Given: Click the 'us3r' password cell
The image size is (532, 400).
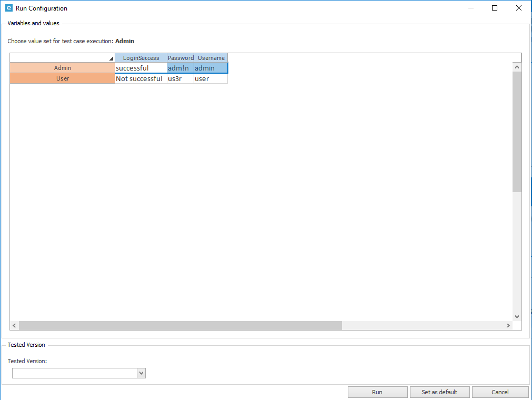Looking at the screenshot, I should tap(180, 78).
